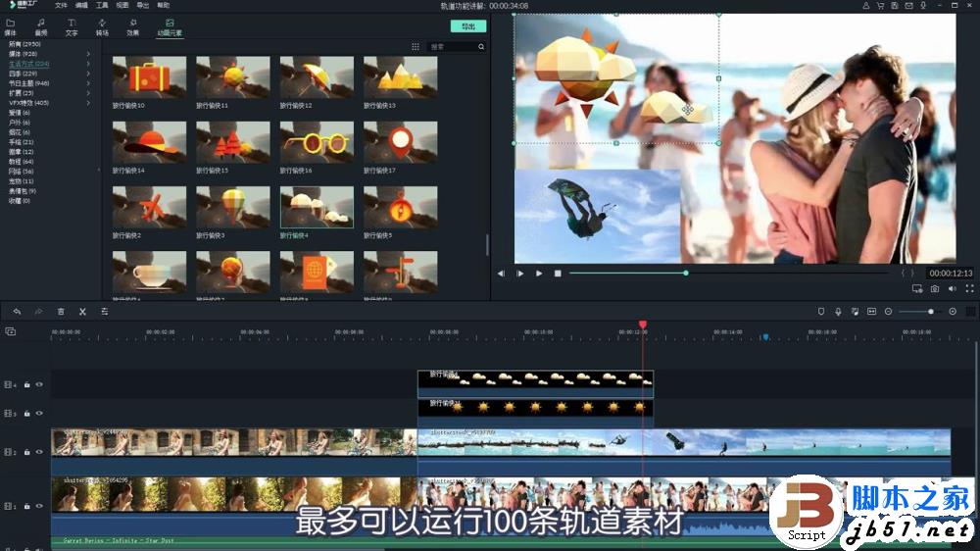The height and width of the screenshot is (551, 980).
Task: Record voiceover with timeline microphone icon
Action: tap(838, 312)
